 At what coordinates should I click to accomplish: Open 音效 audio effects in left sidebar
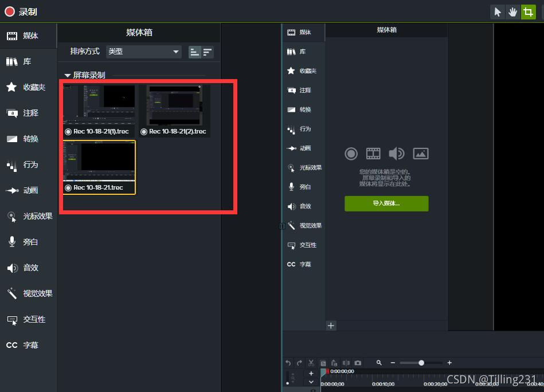28,268
